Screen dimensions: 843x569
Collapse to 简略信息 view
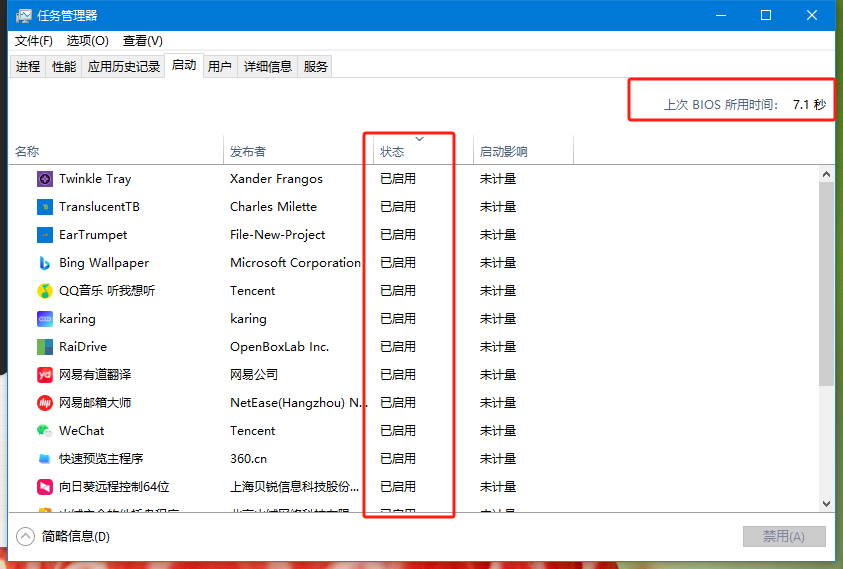tap(63, 536)
